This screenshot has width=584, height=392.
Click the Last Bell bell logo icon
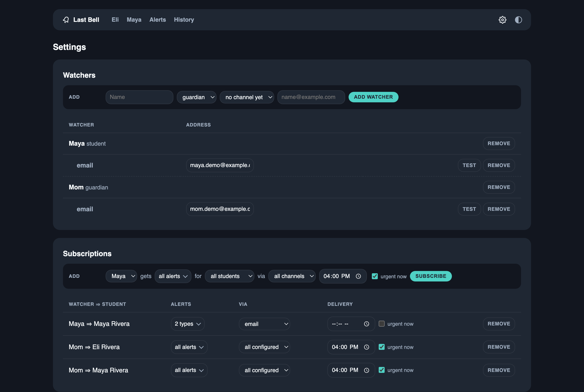(66, 20)
